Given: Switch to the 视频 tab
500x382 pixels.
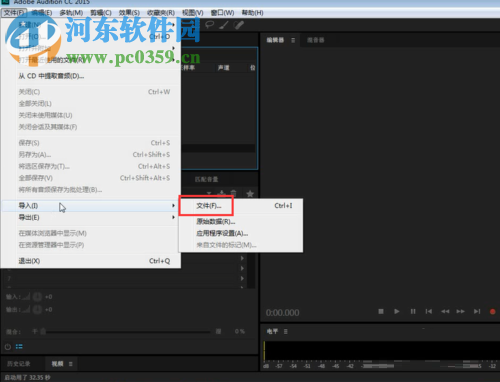Looking at the screenshot, I should click(x=57, y=364).
